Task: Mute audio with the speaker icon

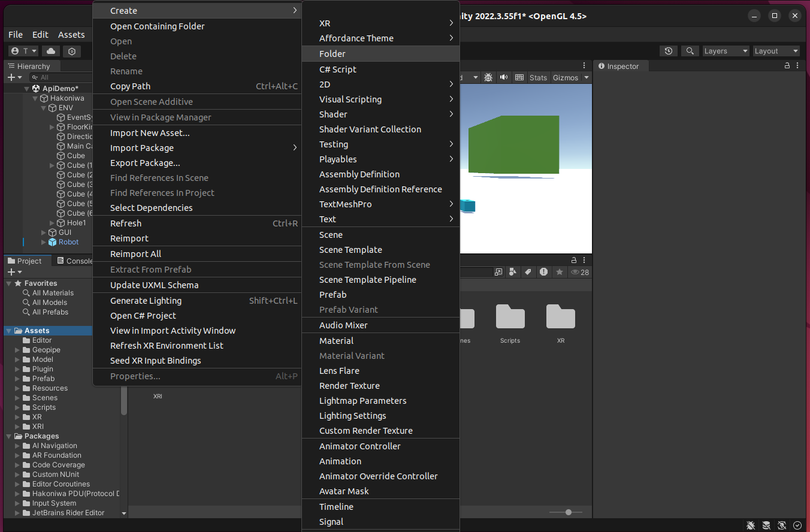Action: [x=503, y=77]
